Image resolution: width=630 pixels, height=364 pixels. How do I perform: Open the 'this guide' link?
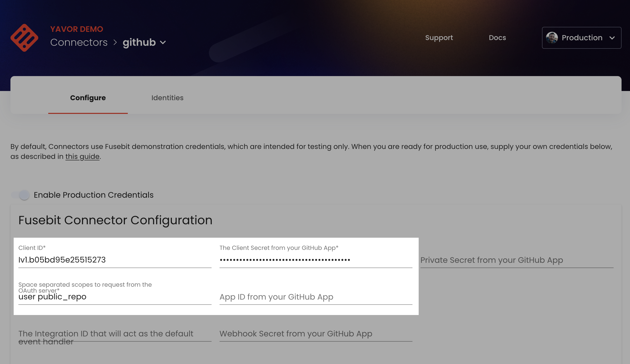point(83,156)
